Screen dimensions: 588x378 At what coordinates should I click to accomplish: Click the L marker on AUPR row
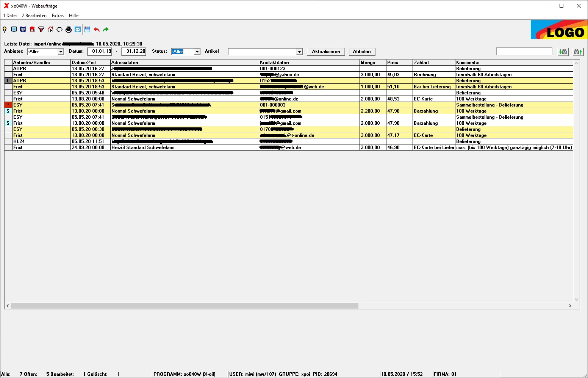point(8,81)
